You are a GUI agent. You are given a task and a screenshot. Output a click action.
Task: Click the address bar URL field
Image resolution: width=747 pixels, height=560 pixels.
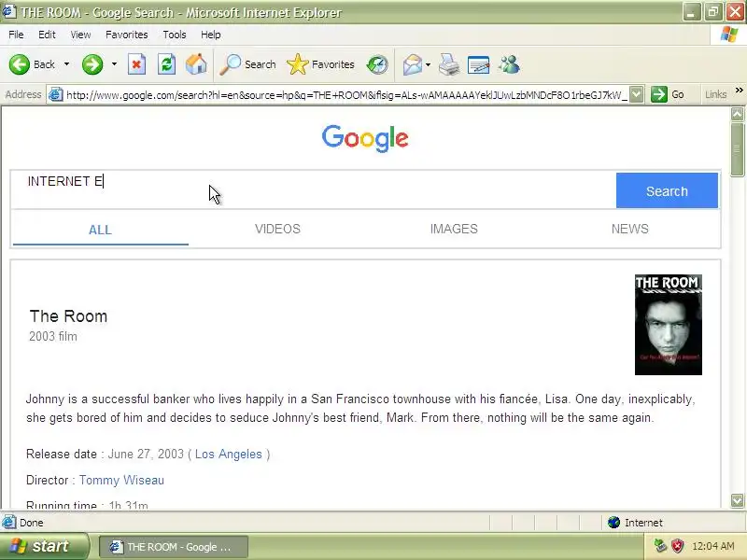[346, 95]
